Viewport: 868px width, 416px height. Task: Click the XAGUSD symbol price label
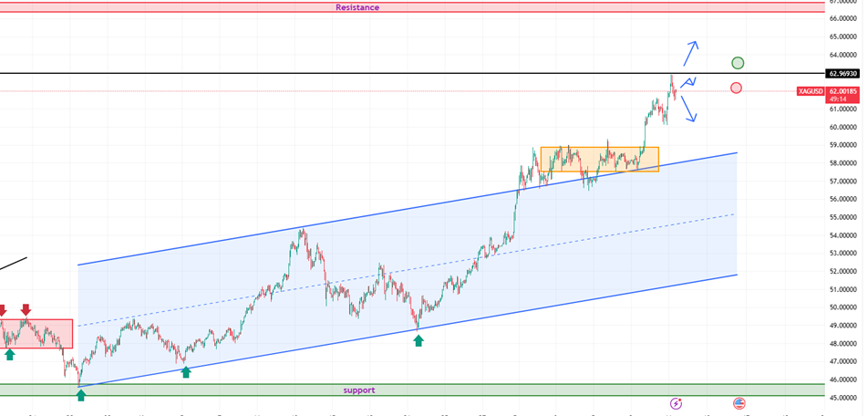pyautogui.click(x=810, y=91)
